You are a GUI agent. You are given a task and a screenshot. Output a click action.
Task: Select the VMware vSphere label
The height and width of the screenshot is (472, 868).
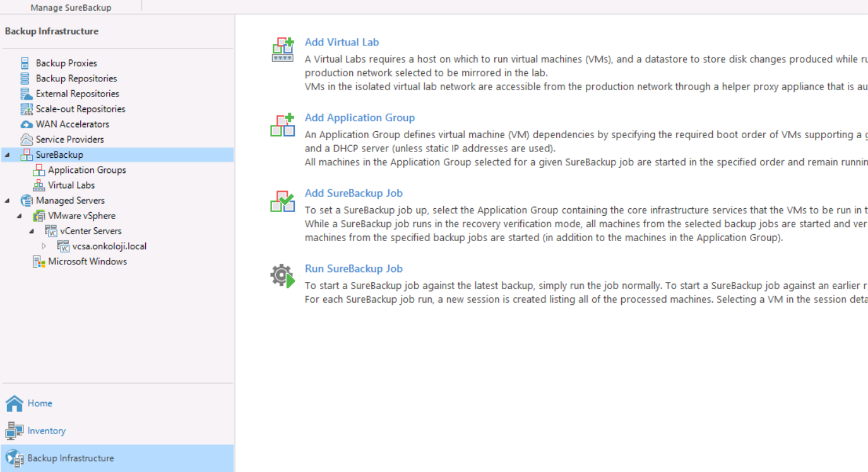(82, 216)
